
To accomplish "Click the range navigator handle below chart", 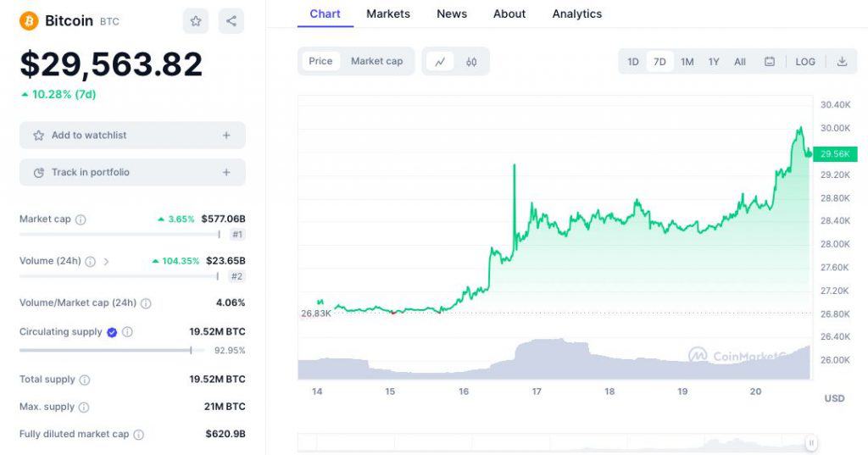I will pos(811,443).
